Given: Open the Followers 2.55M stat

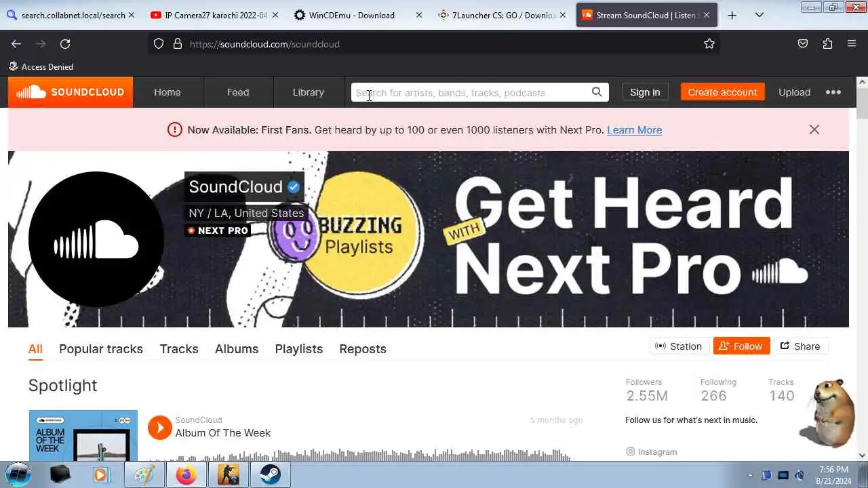Looking at the screenshot, I should pyautogui.click(x=647, y=390).
